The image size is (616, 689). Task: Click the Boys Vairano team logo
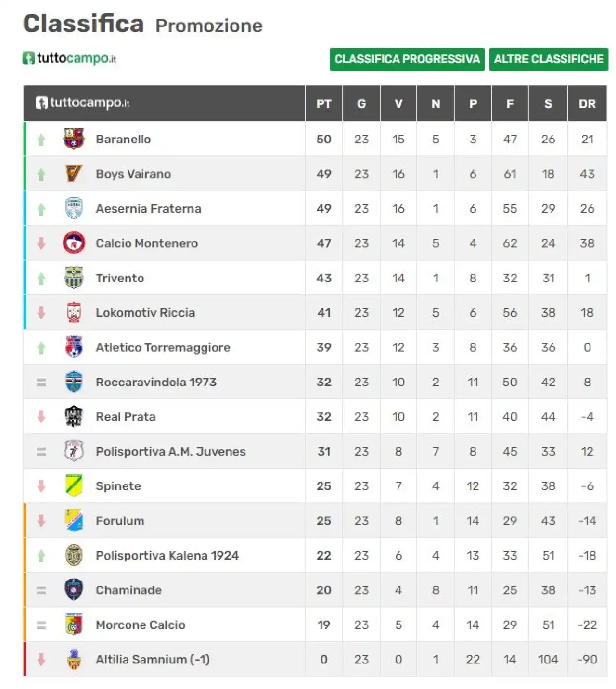coord(74,174)
